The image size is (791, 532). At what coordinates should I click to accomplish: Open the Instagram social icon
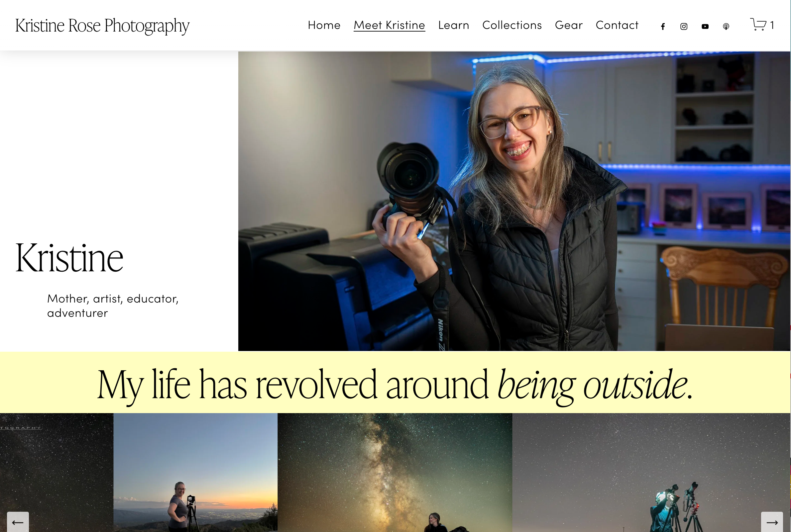684,26
